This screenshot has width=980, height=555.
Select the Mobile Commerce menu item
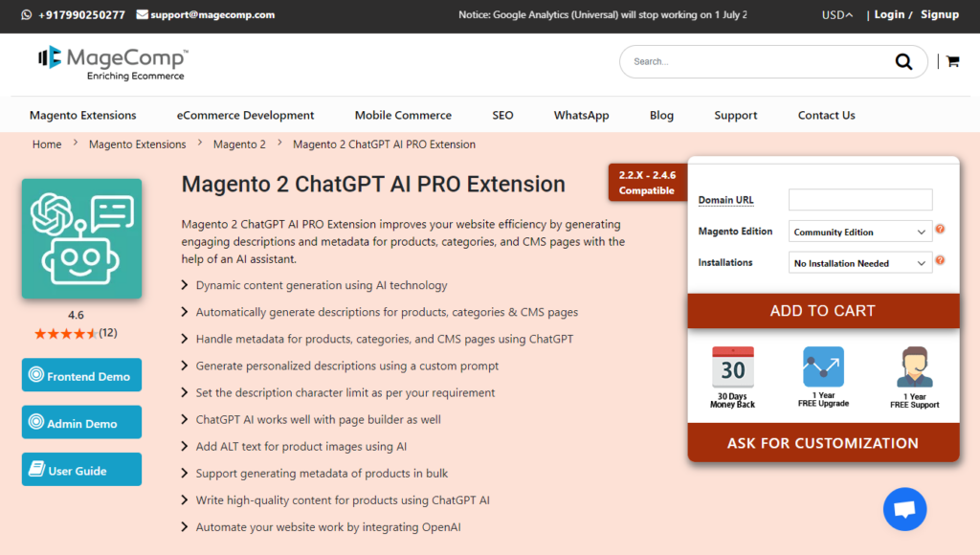pyautogui.click(x=403, y=115)
